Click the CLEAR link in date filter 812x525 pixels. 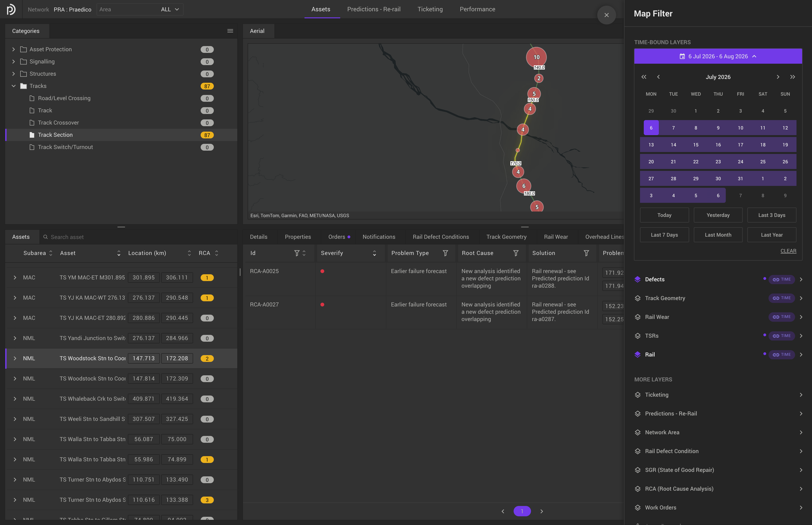point(788,251)
